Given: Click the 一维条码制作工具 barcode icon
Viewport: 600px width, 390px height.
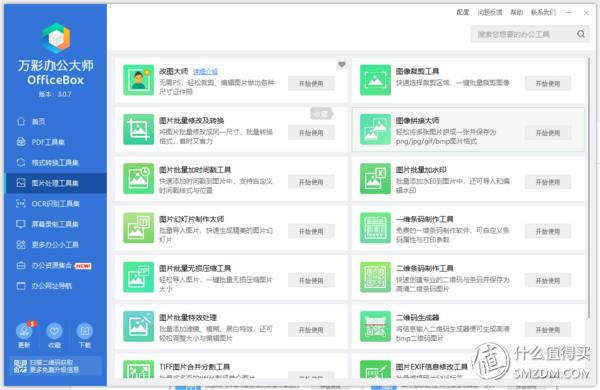Looking at the screenshot, I should (375, 228).
